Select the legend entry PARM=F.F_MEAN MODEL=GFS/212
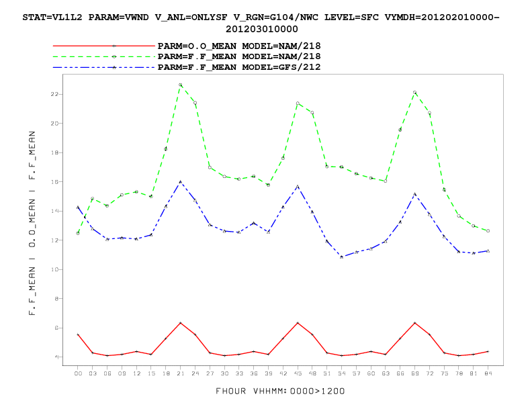532x411 pixels. (239, 67)
